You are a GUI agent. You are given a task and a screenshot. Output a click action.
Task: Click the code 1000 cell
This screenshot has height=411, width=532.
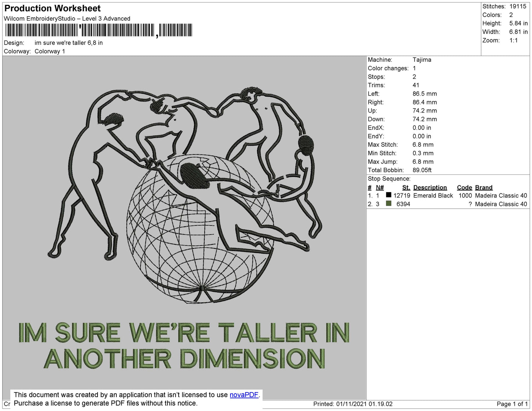[465, 195]
